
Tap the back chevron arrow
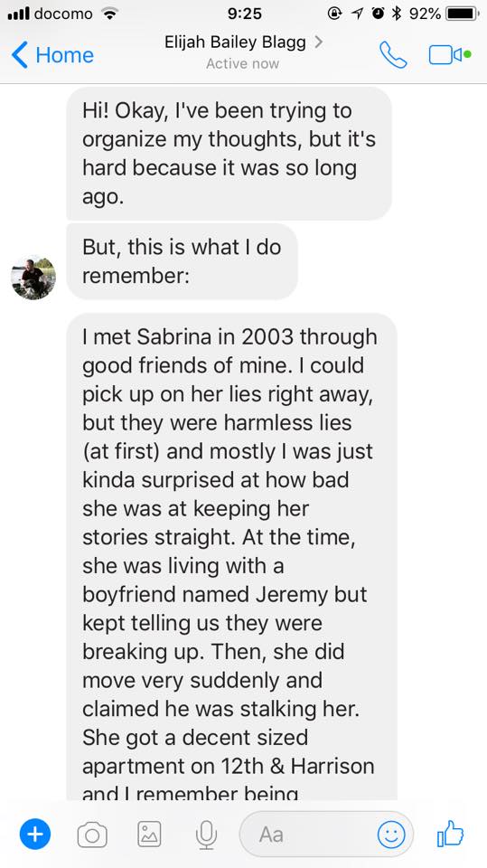pos(19,55)
